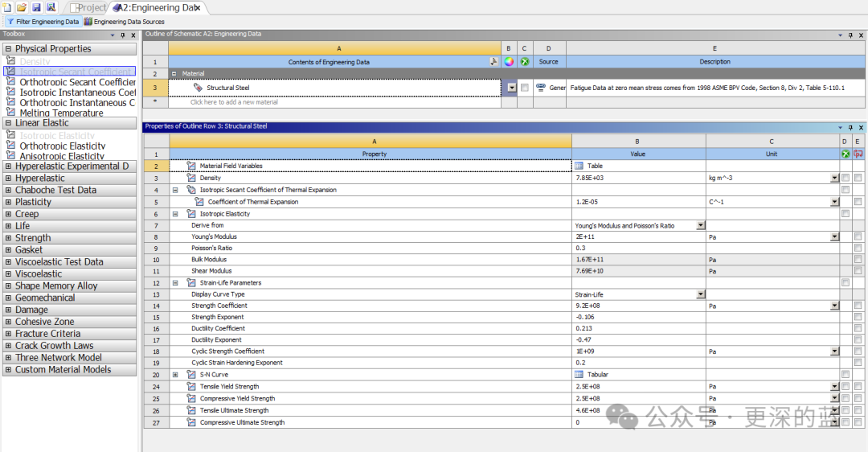Click the Melting Temperature toolbox icon
868x452 pixels.
coord(10,112)
